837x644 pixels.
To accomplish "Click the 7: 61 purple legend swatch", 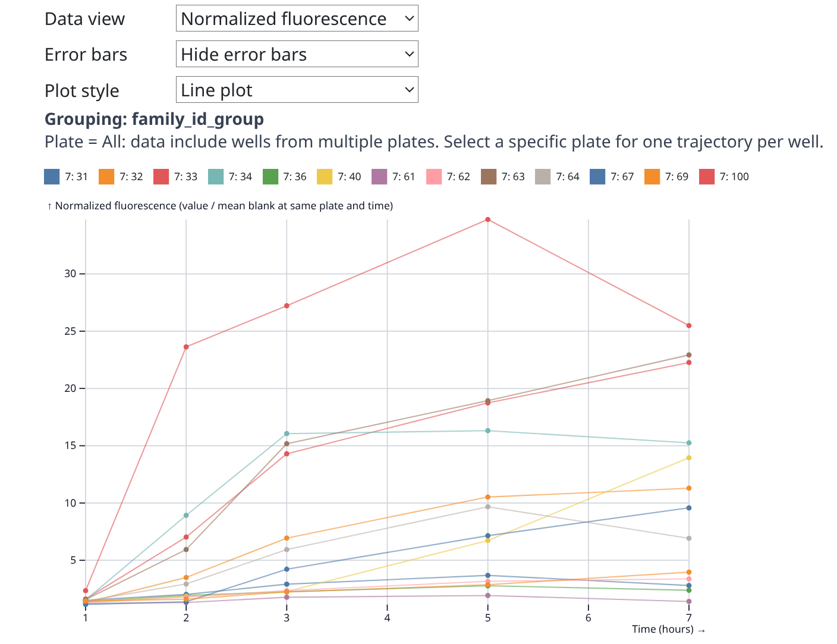I will [x=379, y=177].
